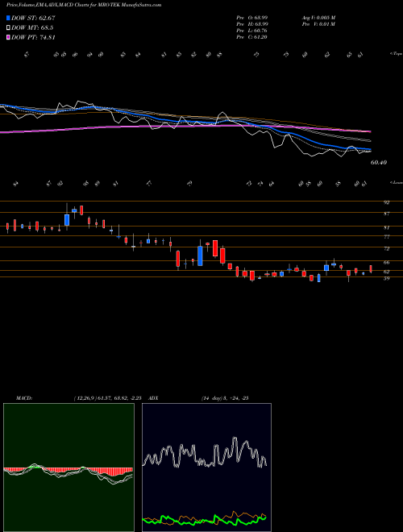Screen dimensions: 403x532
Task: Select the 'DOW PT: 74.81' legend label
Action: 33,38
